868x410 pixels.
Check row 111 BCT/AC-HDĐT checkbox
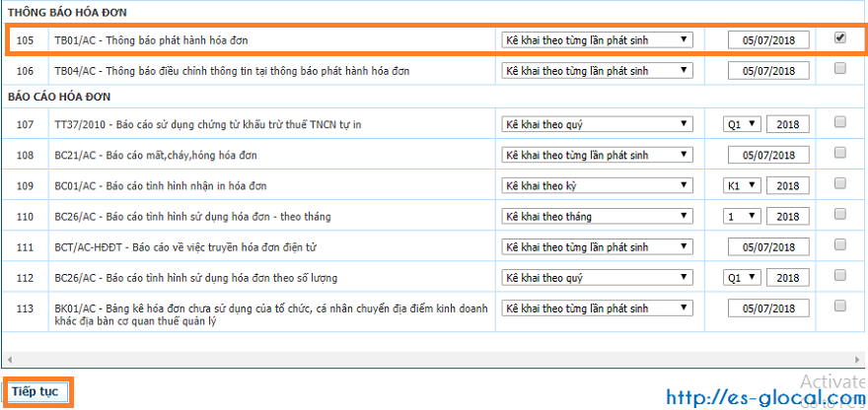pos(840,244)
